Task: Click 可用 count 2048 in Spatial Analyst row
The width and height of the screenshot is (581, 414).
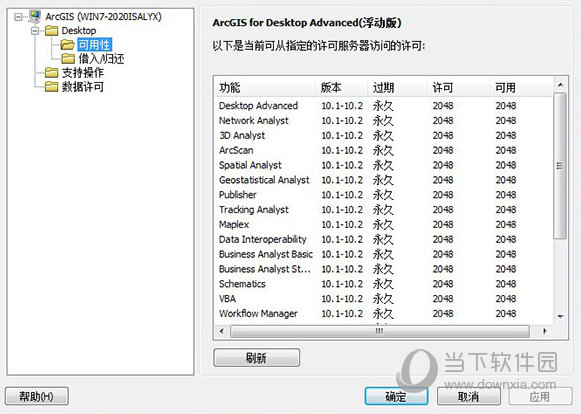Action: tap(506, 165)
